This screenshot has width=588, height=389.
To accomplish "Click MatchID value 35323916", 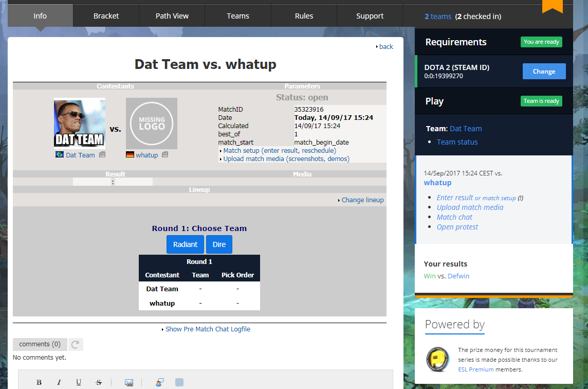I will coord(308,109).
